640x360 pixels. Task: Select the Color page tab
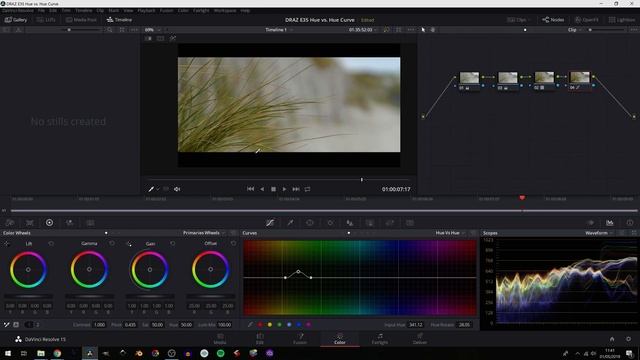tap(340, 339)
